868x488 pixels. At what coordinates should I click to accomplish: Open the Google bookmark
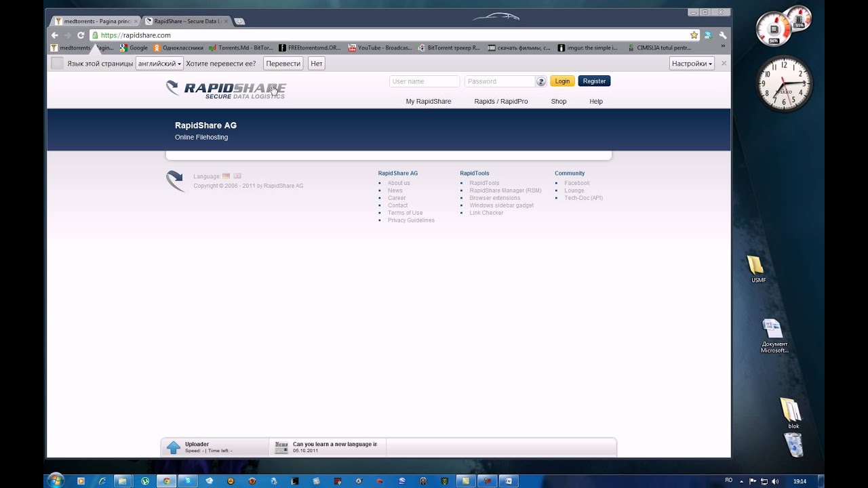coord(134,48)
